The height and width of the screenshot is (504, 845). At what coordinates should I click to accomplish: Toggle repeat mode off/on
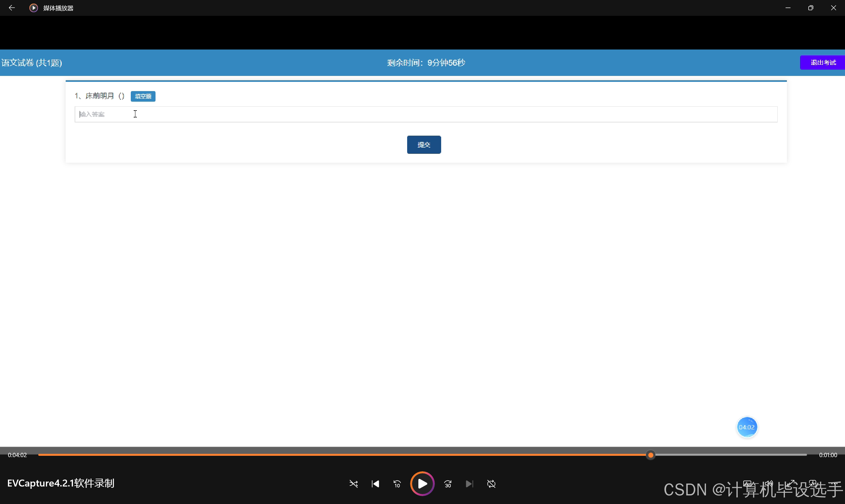coord(491,484)
